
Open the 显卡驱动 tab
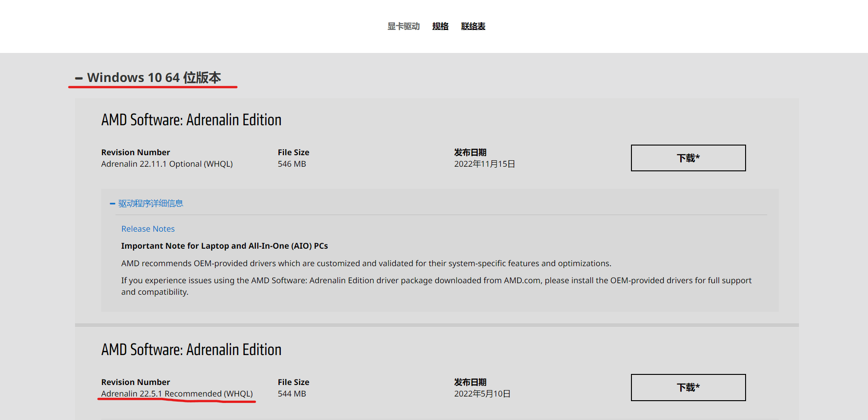coord(404,26)
